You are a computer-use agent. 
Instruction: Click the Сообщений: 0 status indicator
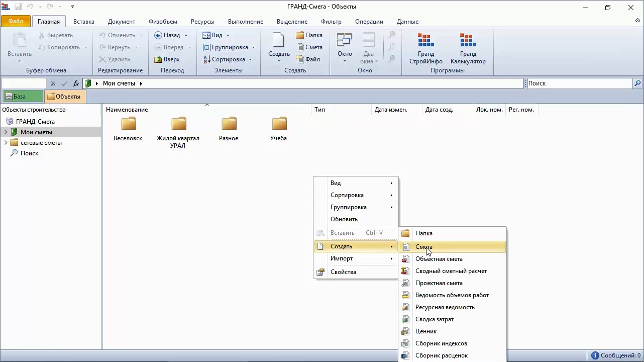tap(616, 355)
